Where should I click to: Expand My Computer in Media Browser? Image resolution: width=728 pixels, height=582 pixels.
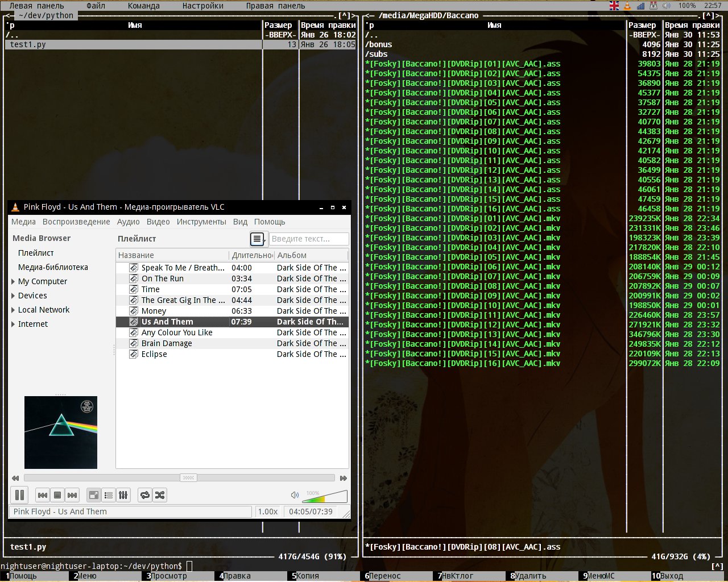tap(13, 281)
